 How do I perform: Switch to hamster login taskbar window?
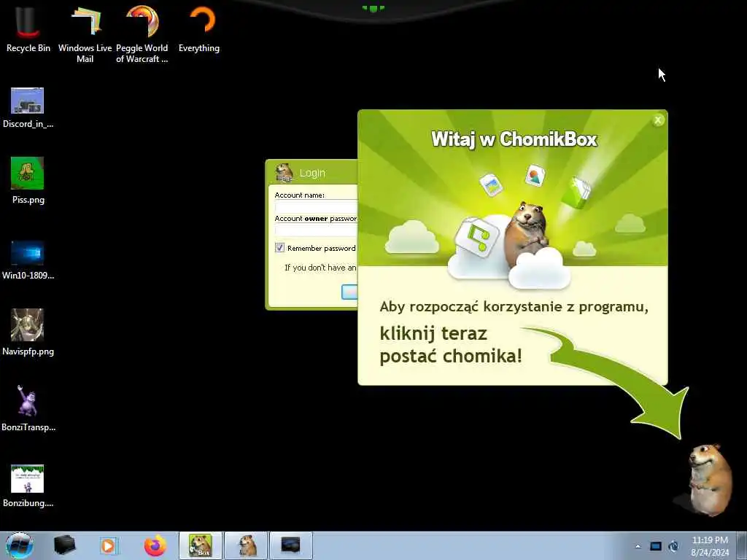pos(247,545)
